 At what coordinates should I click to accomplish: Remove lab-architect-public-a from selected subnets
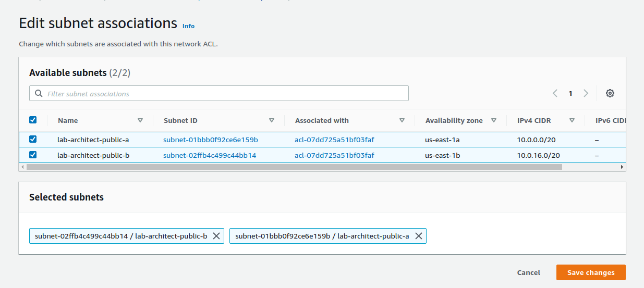click(418, 236)
